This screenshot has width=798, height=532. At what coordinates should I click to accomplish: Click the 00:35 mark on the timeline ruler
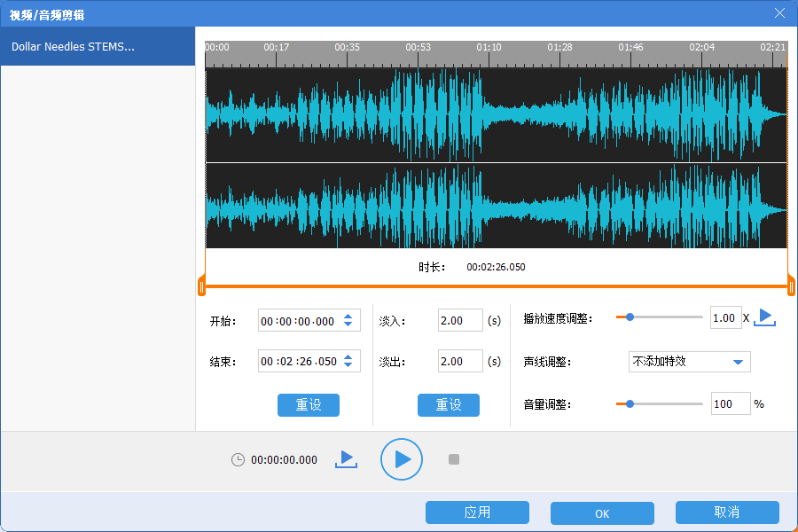(347, 47)
